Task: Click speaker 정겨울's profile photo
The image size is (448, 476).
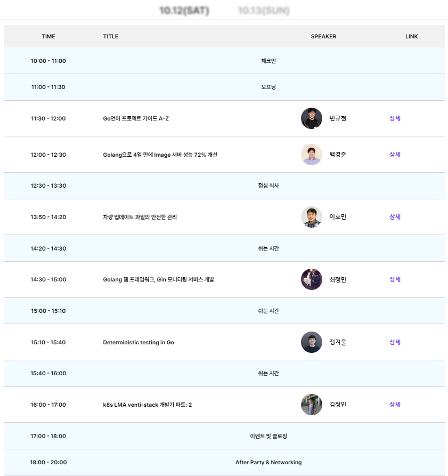Action: (312, 342)
